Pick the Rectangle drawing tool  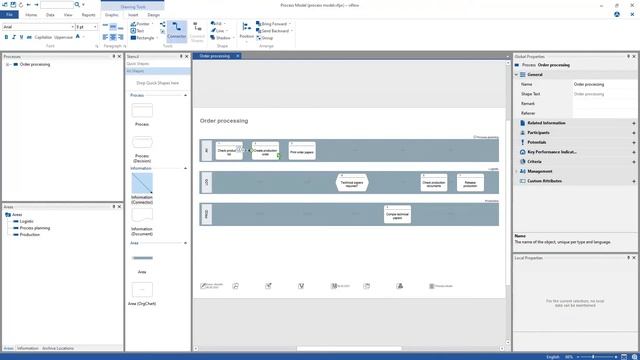(143, 38)
